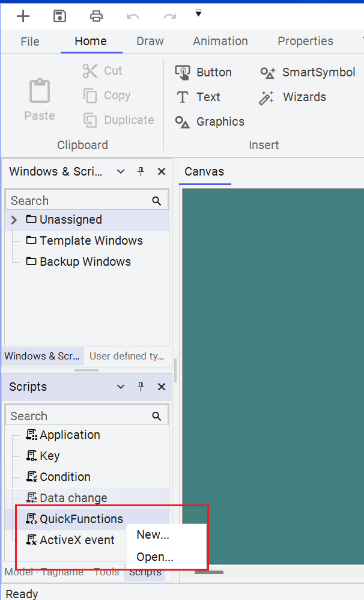Switch to the User defined types tab
The height and width of the screenshot is (600, 364).
(127, 356)
